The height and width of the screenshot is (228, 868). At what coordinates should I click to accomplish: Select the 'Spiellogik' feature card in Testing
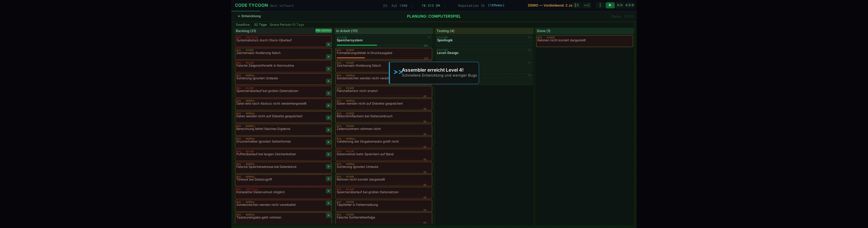tap(484, 41)
